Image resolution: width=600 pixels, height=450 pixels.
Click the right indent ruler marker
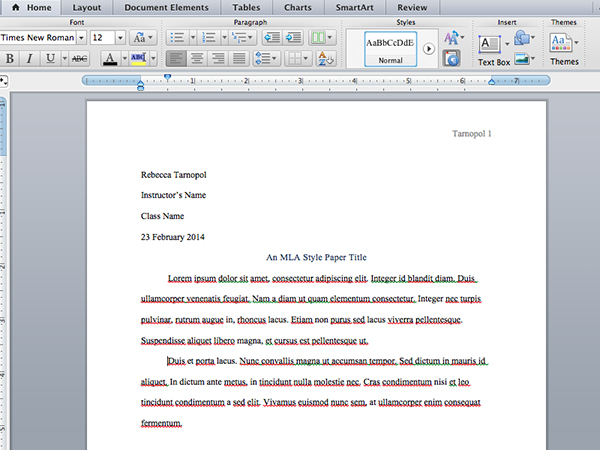click(492, 81)
